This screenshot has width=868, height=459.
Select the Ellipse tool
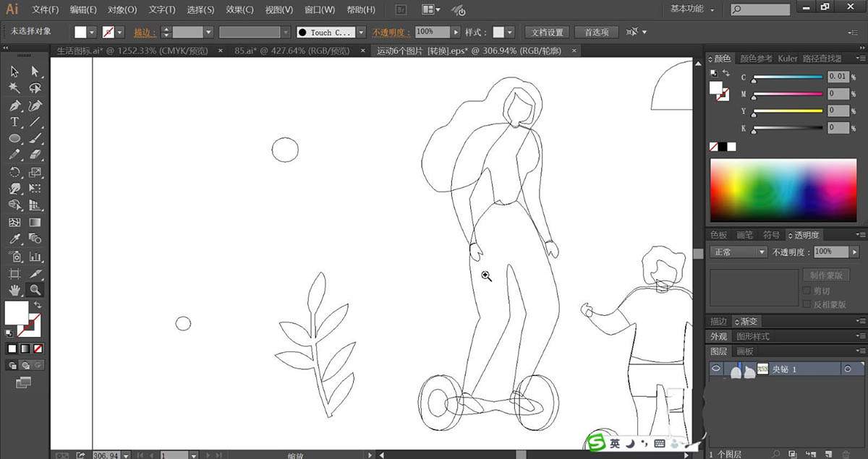(x=14, y=139)
